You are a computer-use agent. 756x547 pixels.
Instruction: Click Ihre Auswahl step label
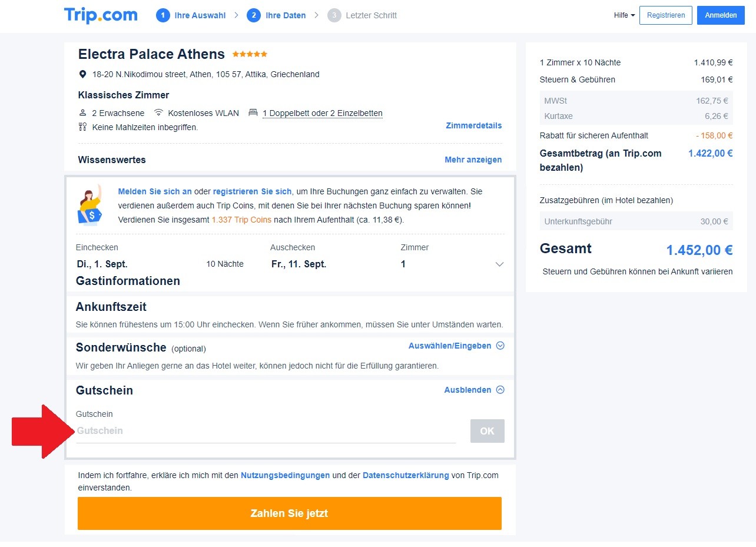[200, 15]
